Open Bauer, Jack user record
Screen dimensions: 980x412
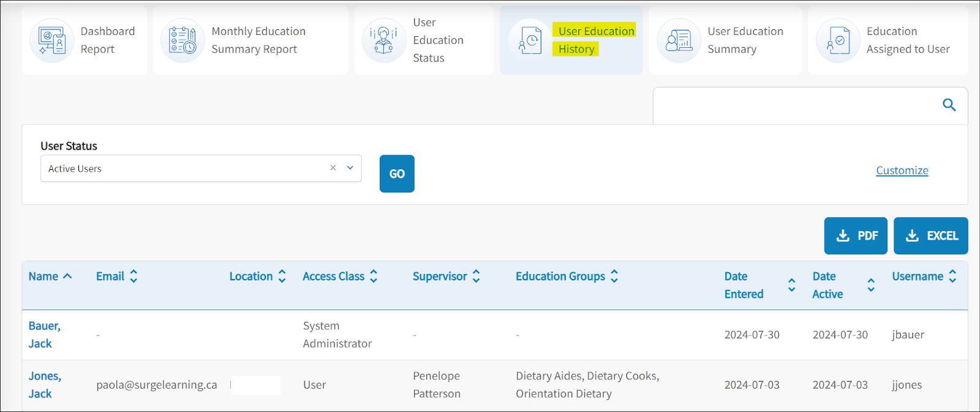click(44, 335)
